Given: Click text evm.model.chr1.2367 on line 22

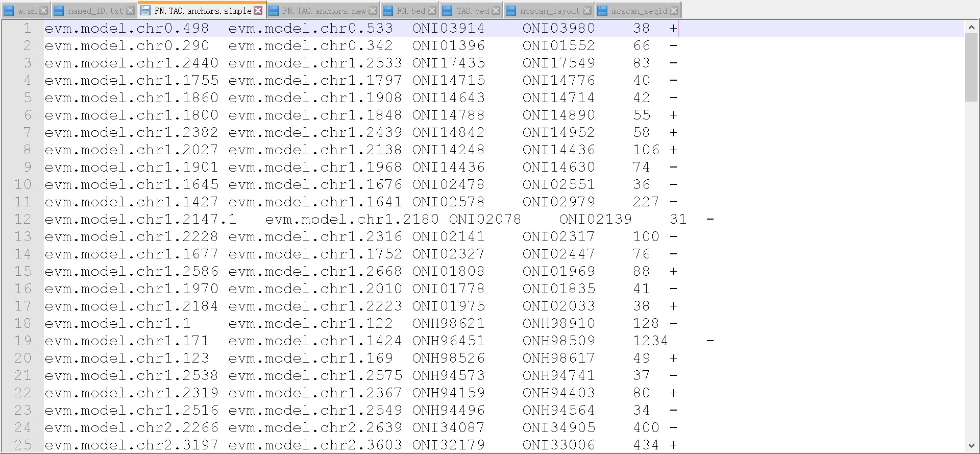Looking at the screenshot, I should point(315,393).
